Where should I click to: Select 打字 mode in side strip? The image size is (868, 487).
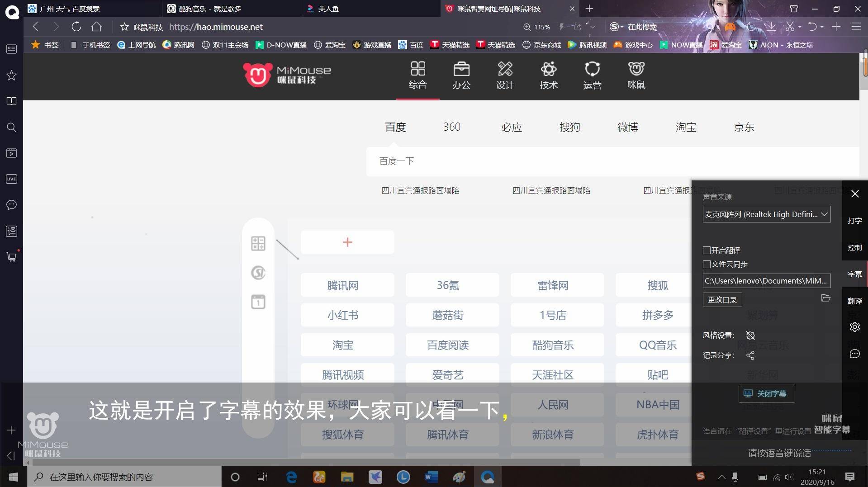coord(854,221)
